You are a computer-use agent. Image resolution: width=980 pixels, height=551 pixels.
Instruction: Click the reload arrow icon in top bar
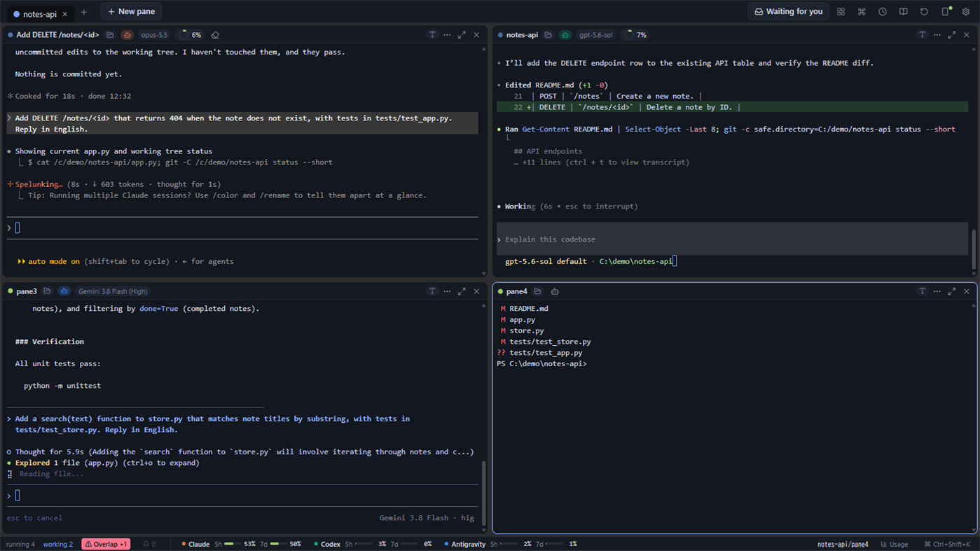tap(924, 12)
